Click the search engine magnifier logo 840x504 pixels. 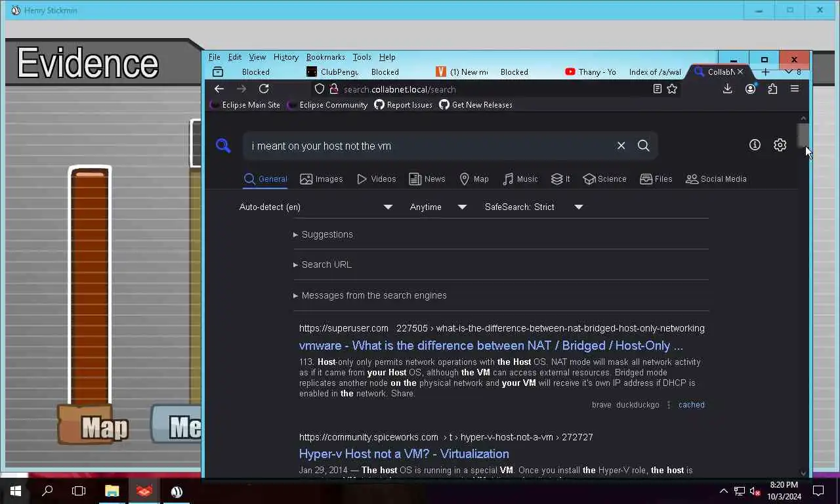pos(223,146)
